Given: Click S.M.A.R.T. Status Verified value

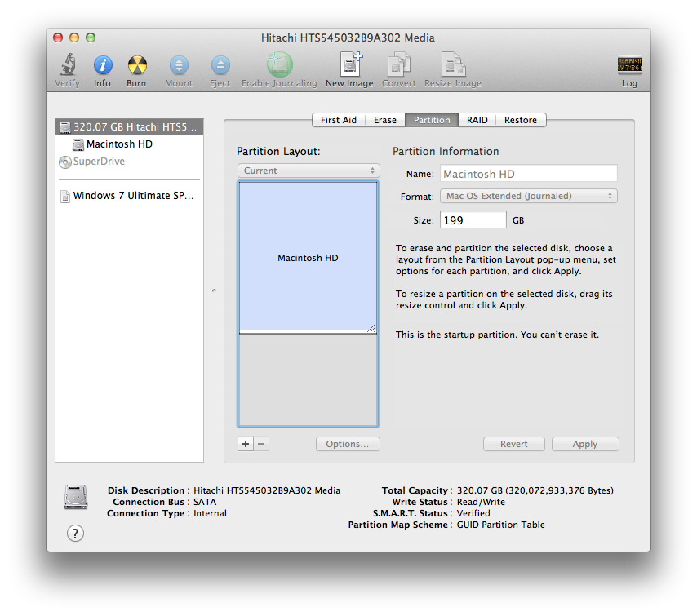Looking at the screenshot, I should pos(473,513).
